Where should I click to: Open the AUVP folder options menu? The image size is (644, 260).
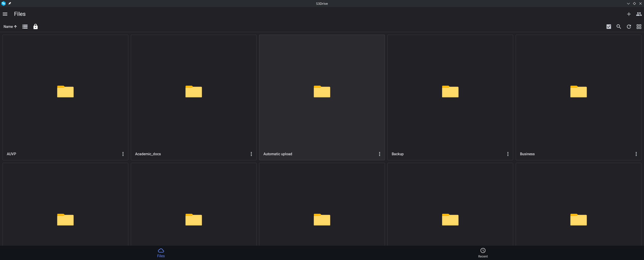click(123, 154)
